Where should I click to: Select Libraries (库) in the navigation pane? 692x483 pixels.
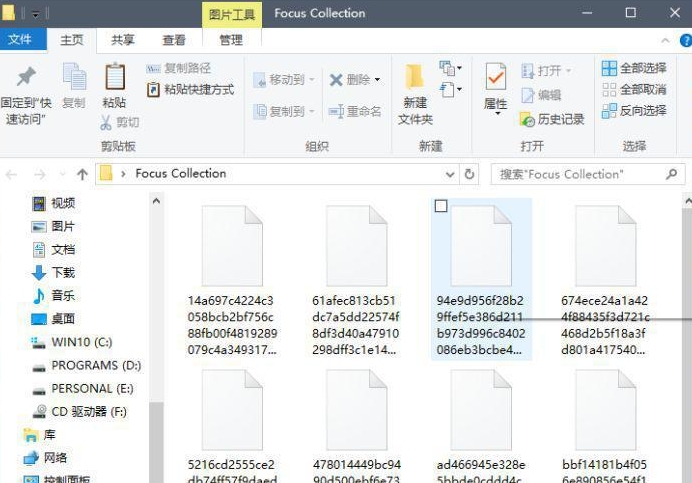click(40, 435)
